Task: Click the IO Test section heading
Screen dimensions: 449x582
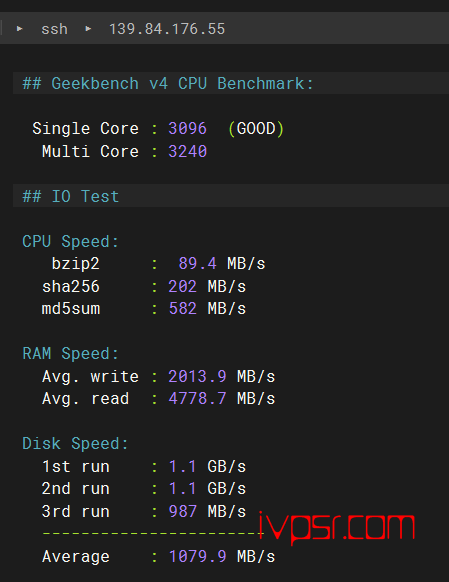Action: pos(71,196)
